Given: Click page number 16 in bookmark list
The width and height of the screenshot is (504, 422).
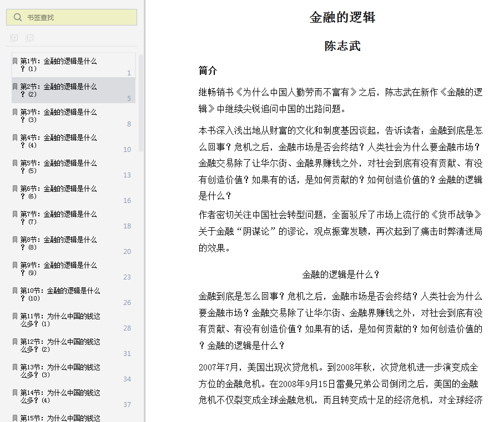Looking at the screenshot, I should [x=127, y=200].
